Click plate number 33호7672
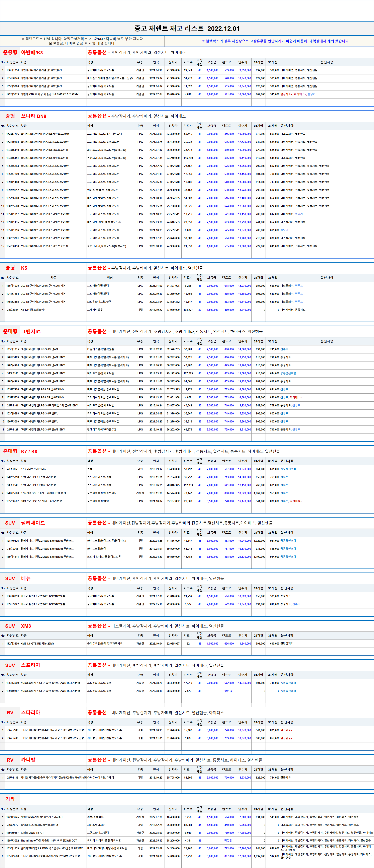This screenshot has height=868, width=374. pos(12,825)
